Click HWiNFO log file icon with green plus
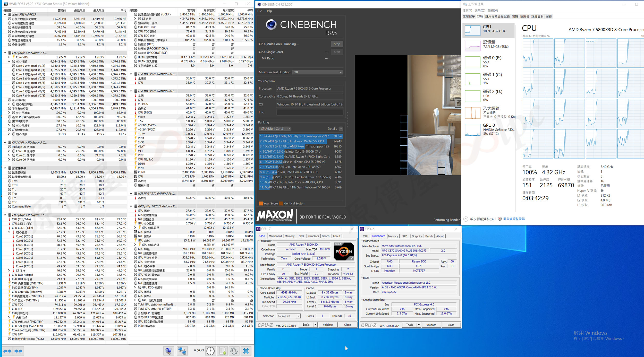The image size is (644, 357). (223, 351)
